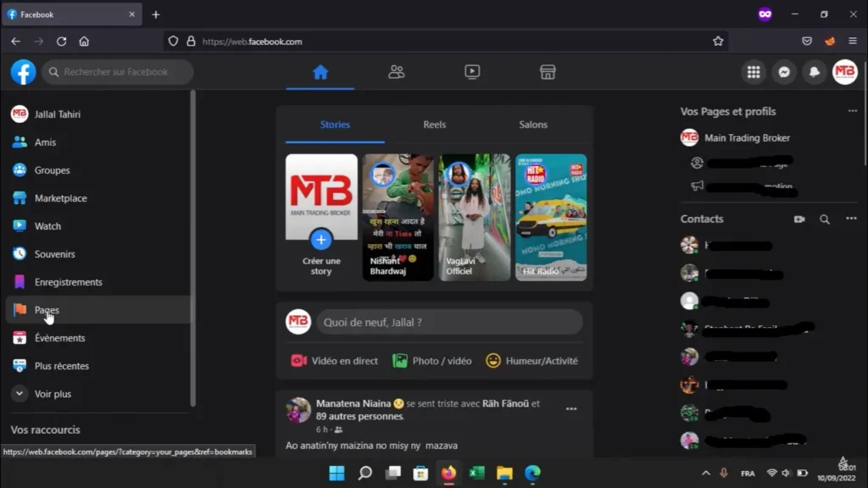Add Photo / vidéo to post
The height and width of the screenshot is (488, 868).
(432, 361)
